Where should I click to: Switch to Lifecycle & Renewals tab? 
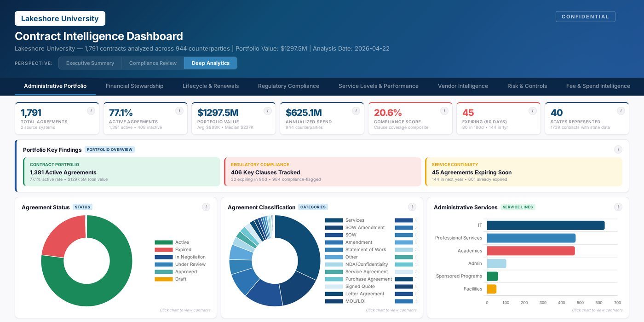(x=211, y=86)
